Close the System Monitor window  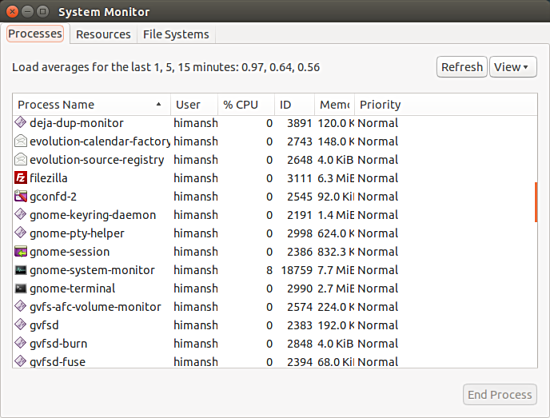(12, 12)
